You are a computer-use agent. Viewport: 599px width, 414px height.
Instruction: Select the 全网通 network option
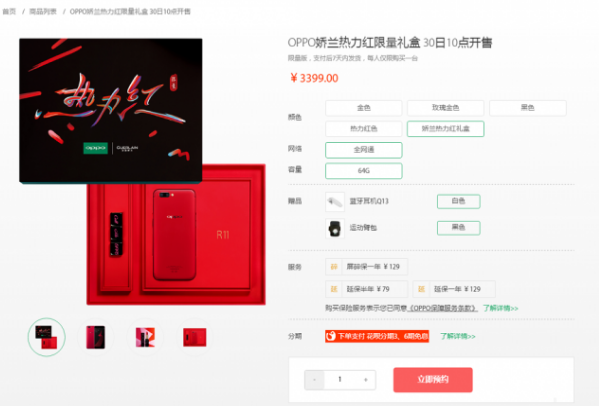pyautogui.click(x=363, y=150)
